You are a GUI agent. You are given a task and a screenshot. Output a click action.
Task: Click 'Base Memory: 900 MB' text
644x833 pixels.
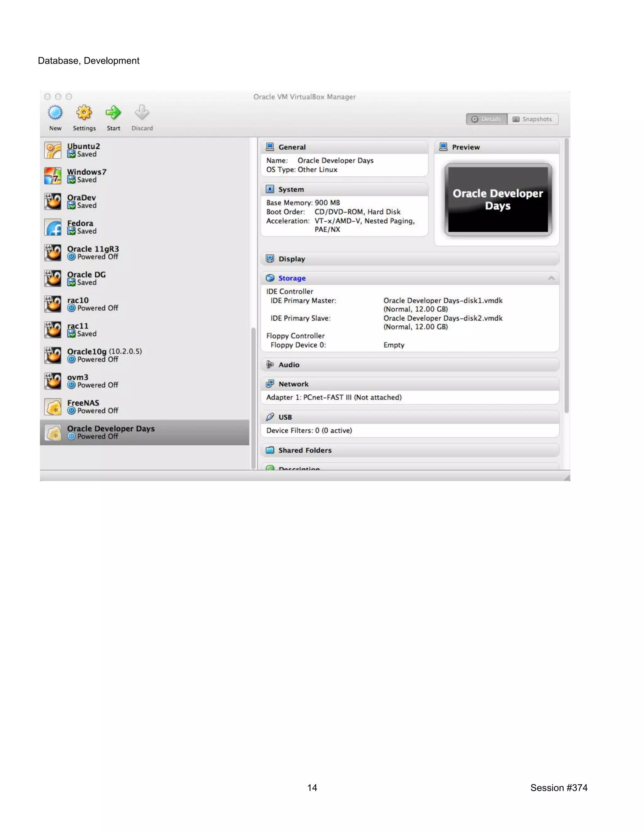pos(303,202)
